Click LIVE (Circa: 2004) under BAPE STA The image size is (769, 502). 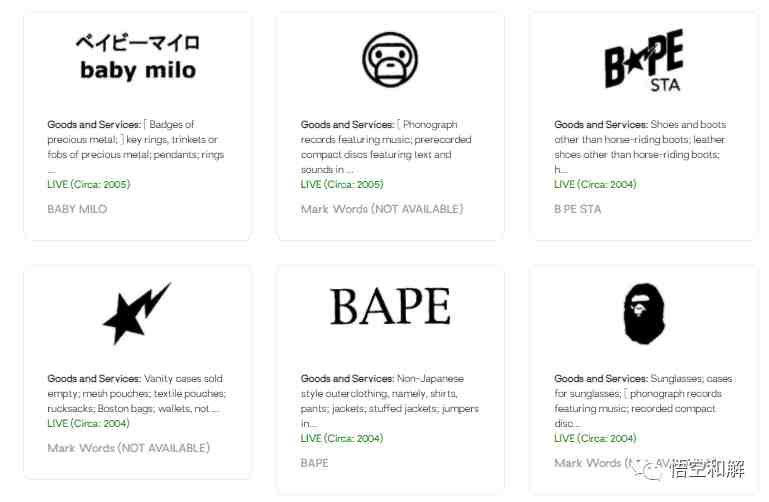(595, 184)
